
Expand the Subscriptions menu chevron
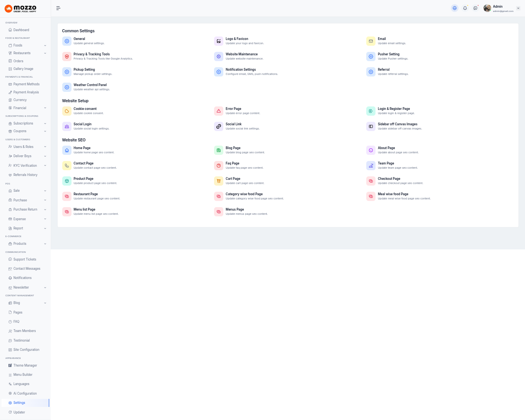click(45, 124)
